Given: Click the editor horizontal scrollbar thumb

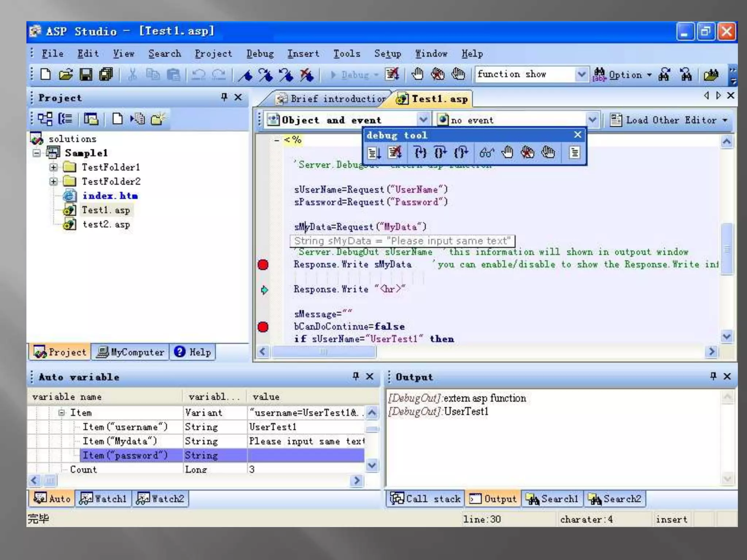Looking at the screenshot, I should tap(324, 351).
